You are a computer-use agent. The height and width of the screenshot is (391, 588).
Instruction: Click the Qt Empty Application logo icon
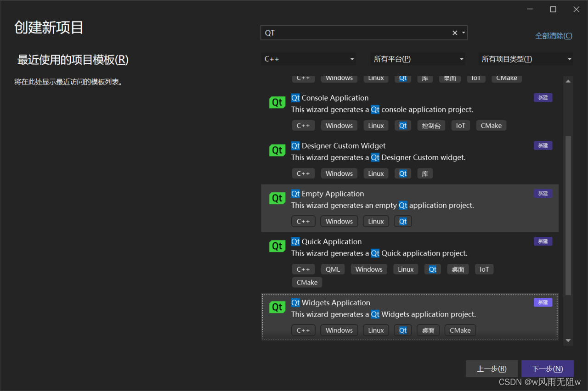[x=277, y=198]
